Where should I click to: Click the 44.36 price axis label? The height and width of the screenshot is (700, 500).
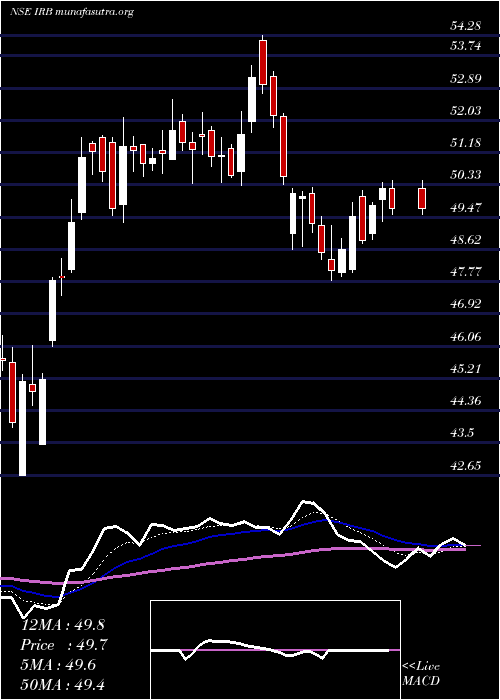[x=465, y=401]
